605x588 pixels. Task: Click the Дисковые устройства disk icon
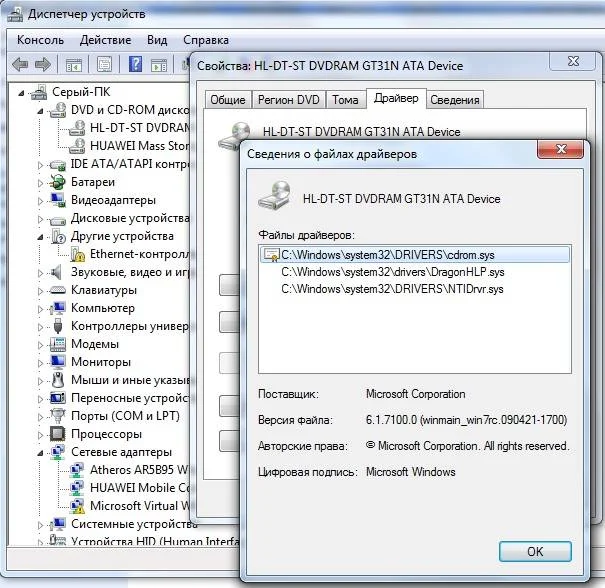point(58,220)
